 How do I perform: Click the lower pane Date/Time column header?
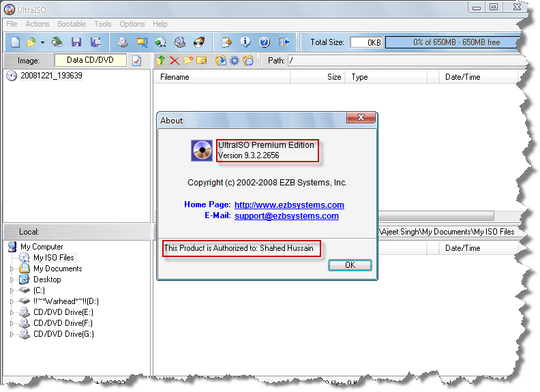click(478, 248)
